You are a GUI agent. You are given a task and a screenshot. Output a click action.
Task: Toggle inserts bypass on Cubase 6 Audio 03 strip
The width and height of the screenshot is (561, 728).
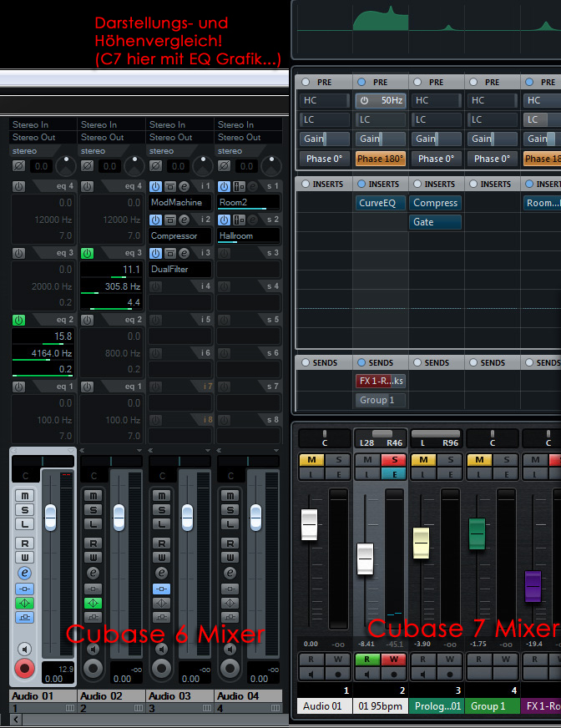pos(162,589)
